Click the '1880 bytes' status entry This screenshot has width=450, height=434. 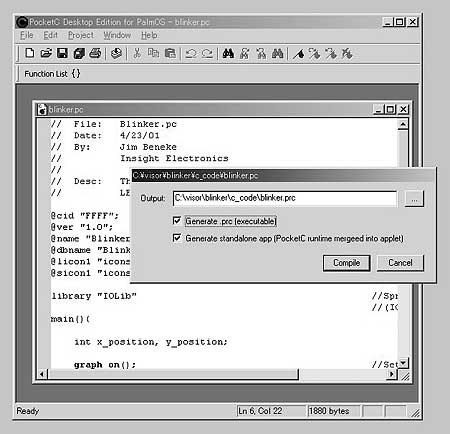334,411
